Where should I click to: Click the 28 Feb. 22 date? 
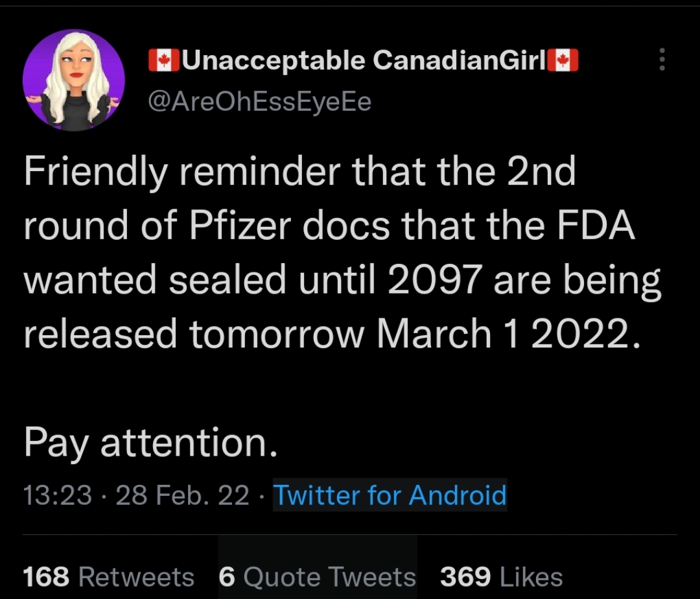click(182, 496)
